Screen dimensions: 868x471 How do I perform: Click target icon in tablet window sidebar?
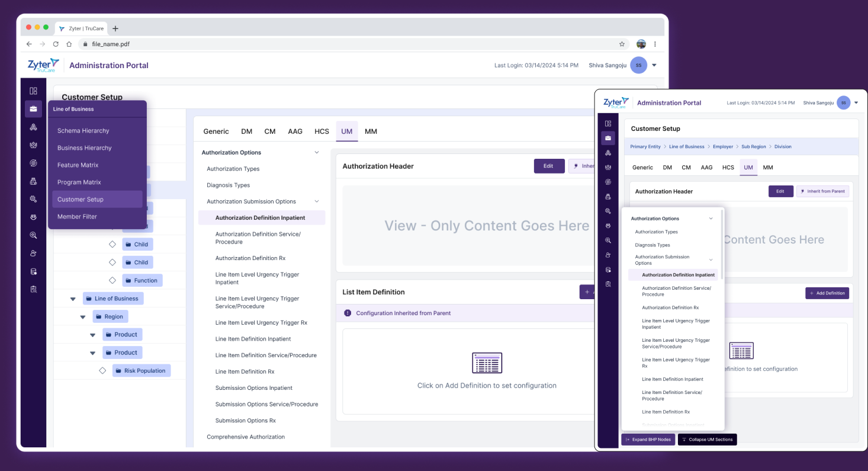pos(607,182)
